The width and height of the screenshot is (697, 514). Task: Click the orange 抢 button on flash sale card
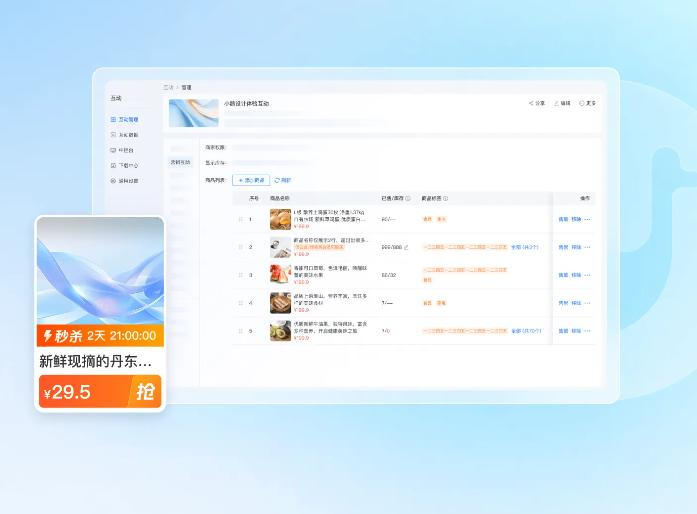(x=145, y=392)
